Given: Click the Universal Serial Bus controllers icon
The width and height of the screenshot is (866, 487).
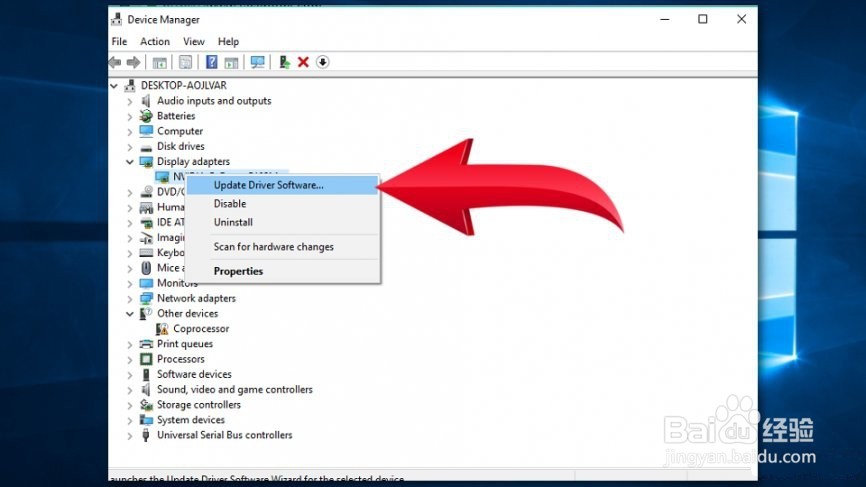Looking at the screenshot, I should 146,435.
